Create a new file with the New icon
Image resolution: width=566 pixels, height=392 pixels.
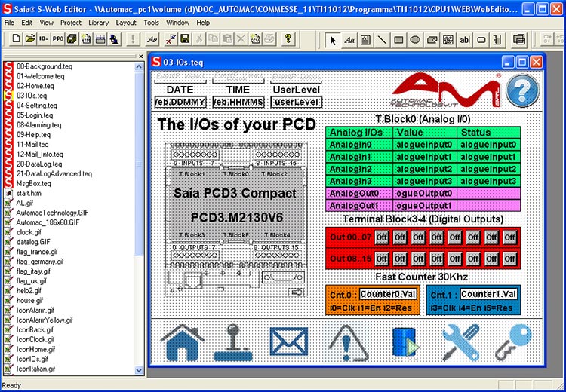click(x=16, y=38)
